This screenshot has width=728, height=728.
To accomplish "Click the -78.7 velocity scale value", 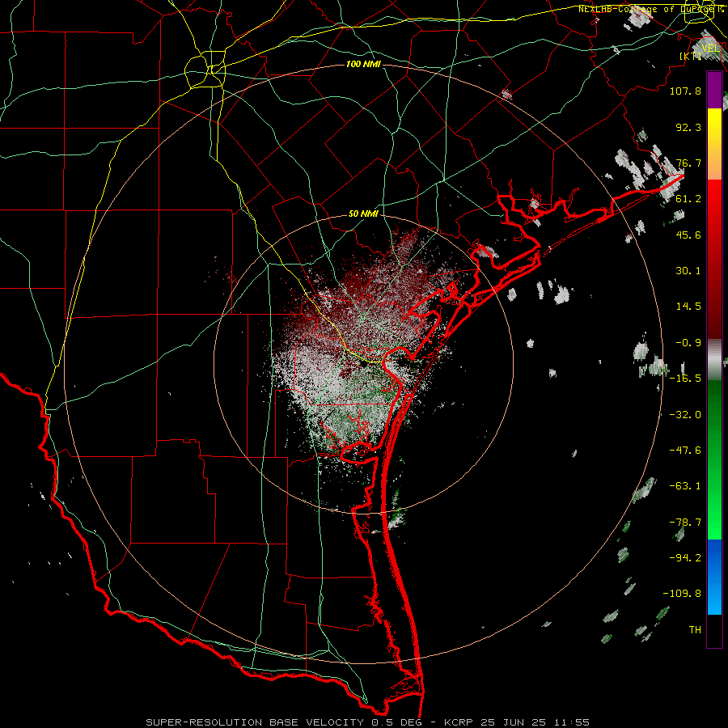I will 685,523.
